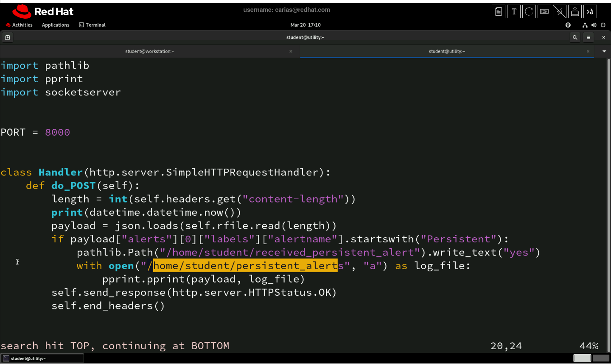Open the Activities overview

[19, 25]
